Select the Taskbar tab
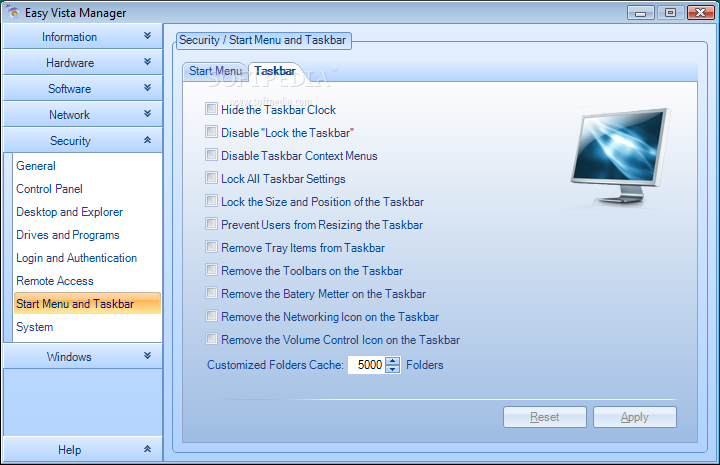The image size is (720, 465). pyautogui.click(x=275, y=71)
